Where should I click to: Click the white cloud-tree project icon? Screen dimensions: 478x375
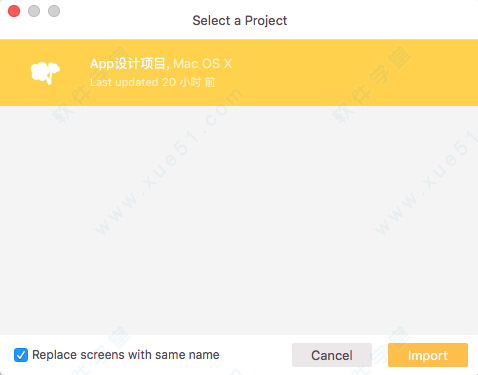45,73
